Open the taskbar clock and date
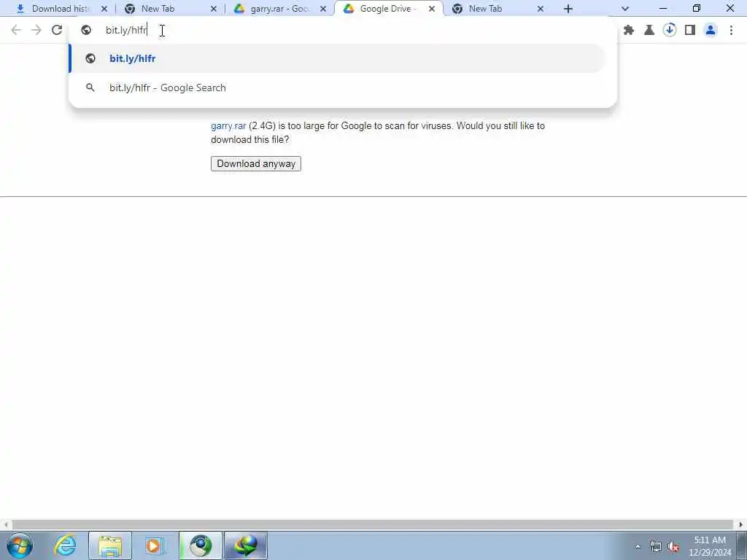The width and height of the screenshot is (747, 560). (709, 546)
